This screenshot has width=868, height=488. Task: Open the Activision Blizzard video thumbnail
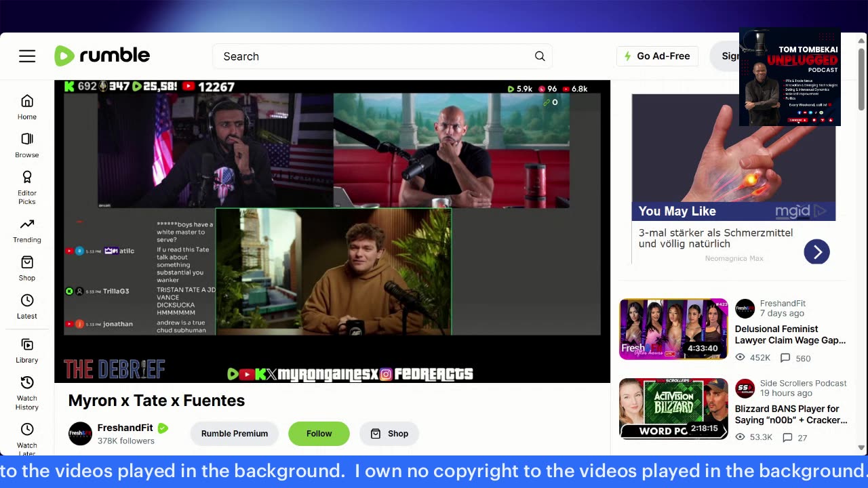pos(673,409)
